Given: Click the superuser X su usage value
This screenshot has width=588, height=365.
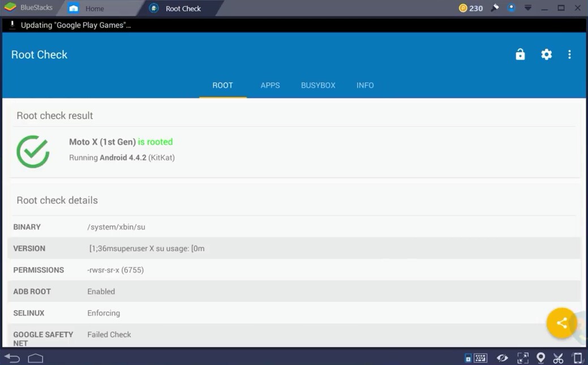Looking at the screenshot, I should pyautogui.click(x=147, y=248).
